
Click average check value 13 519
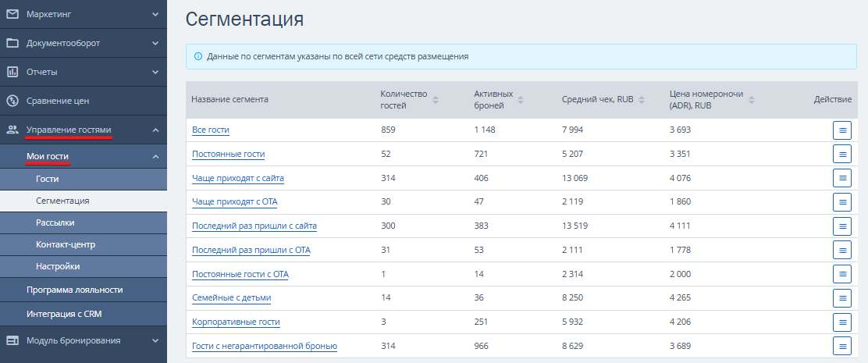click(x=575, y=226)
